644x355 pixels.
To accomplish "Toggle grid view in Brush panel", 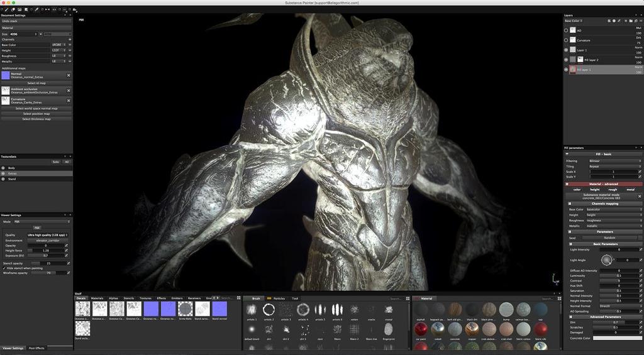I will tap(408, 298).
